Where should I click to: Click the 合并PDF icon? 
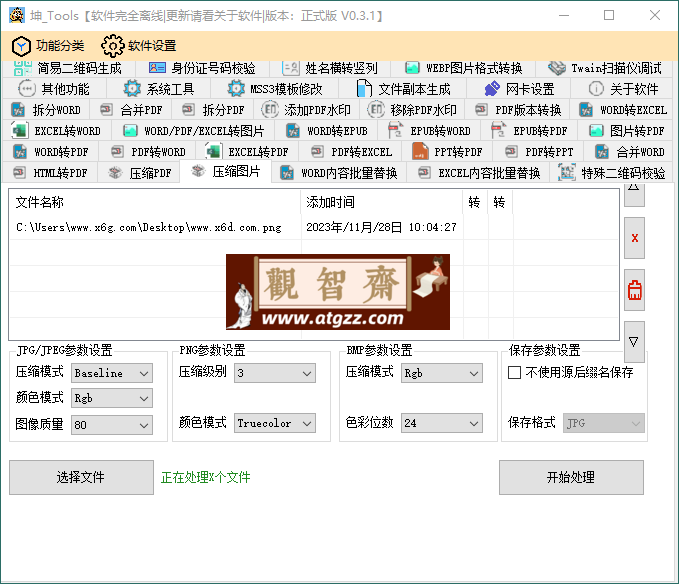tap(107, 110)
